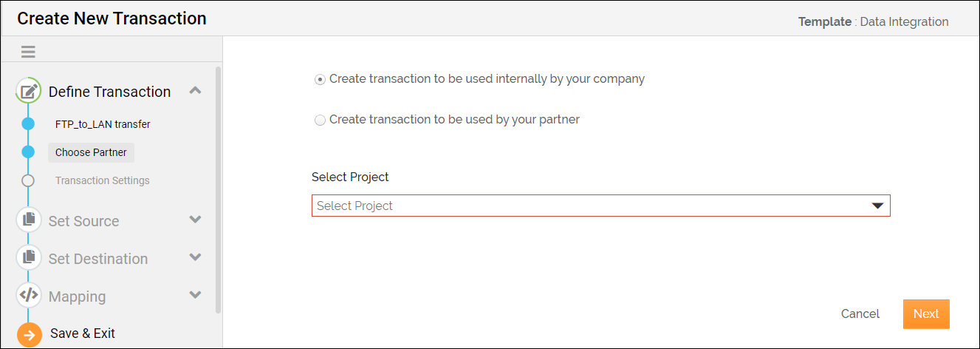The height and width of the screenshot is (349, 980).
Task: Click the Next button
Action: (x=925, y=314)
